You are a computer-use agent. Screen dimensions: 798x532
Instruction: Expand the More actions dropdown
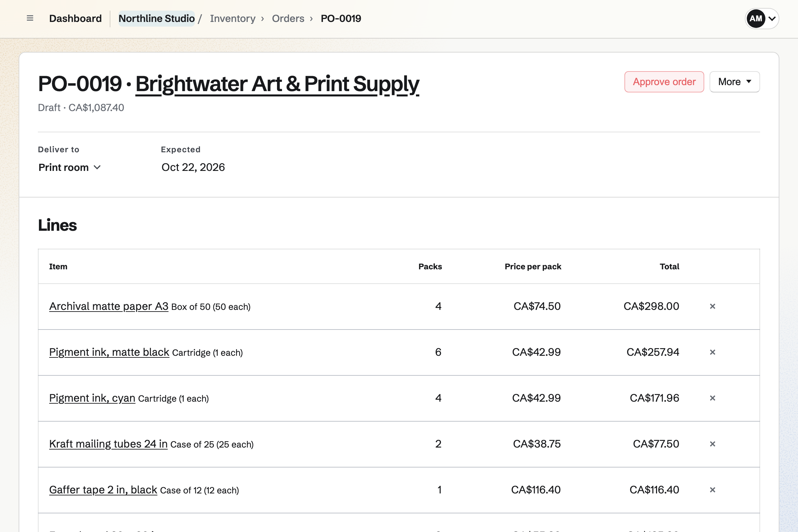tap(734, 82)
